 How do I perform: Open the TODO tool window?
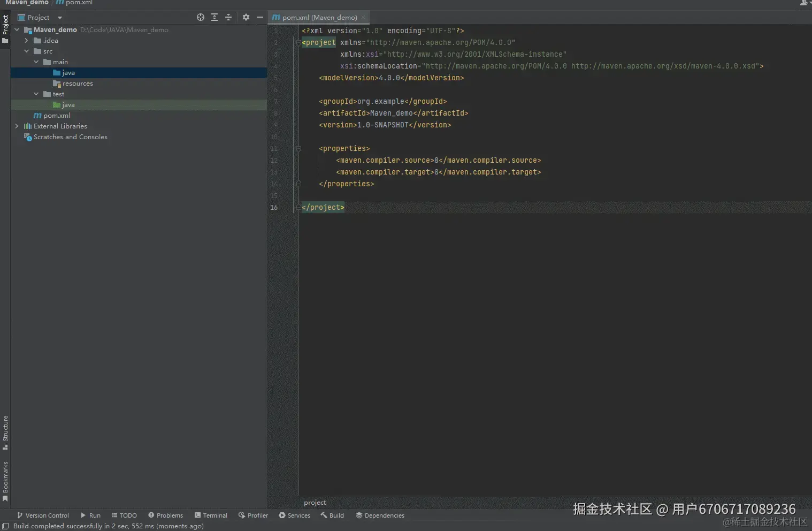coord(124,515)
